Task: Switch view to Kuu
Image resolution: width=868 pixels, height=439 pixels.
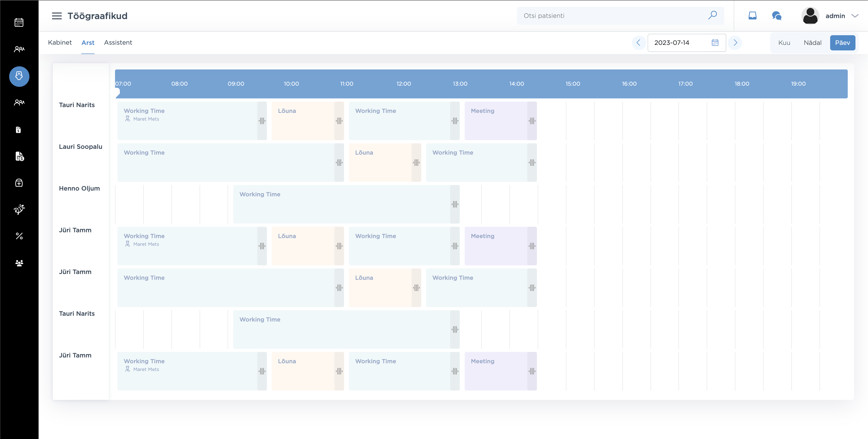Action: coord(784,43)
